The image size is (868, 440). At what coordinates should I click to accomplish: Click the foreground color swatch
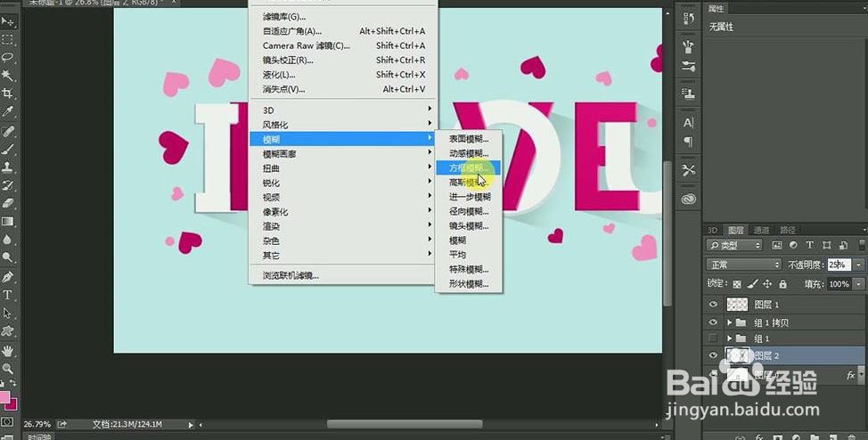4,397
